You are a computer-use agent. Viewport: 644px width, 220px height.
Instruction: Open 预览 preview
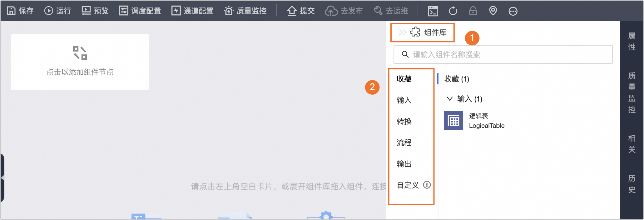[x=95, y=11]
